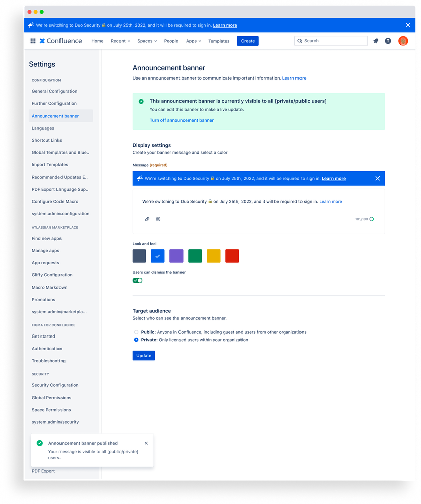Open the help question mark icon
421x504 pixels.
coord(388,41)
